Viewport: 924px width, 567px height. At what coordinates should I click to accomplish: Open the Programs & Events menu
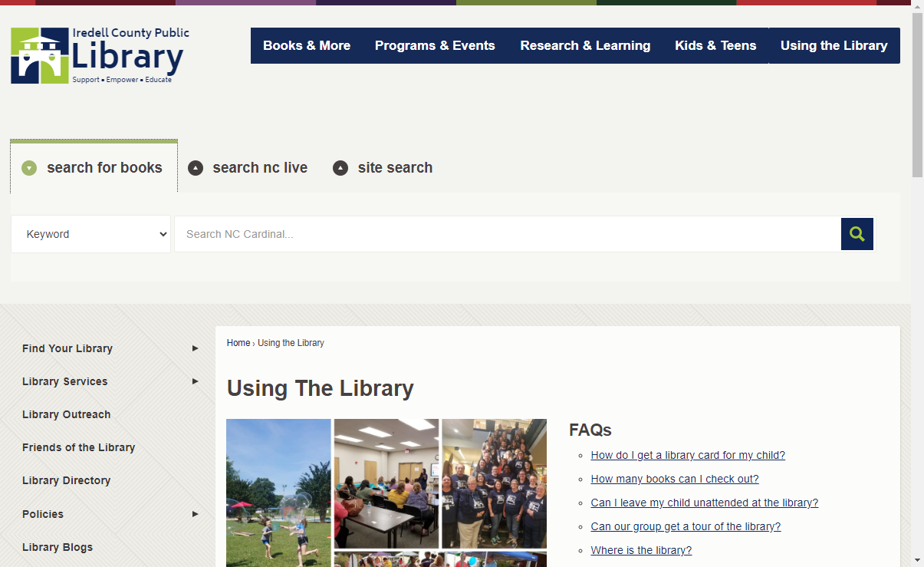435,45
